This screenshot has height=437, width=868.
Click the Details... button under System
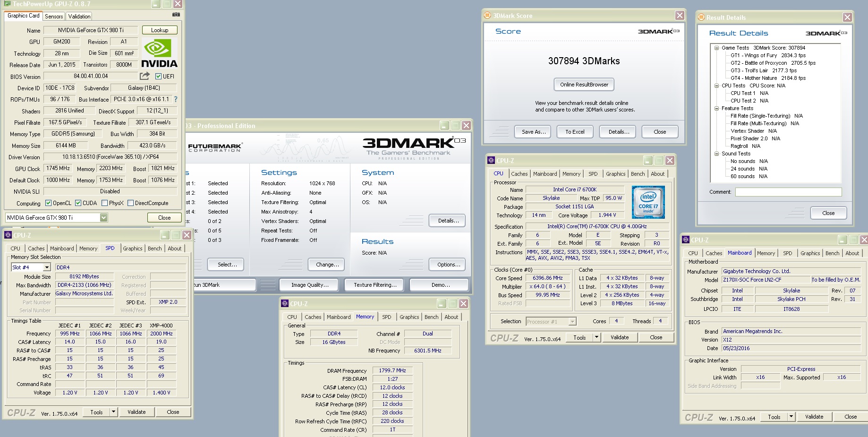[447, 221]
